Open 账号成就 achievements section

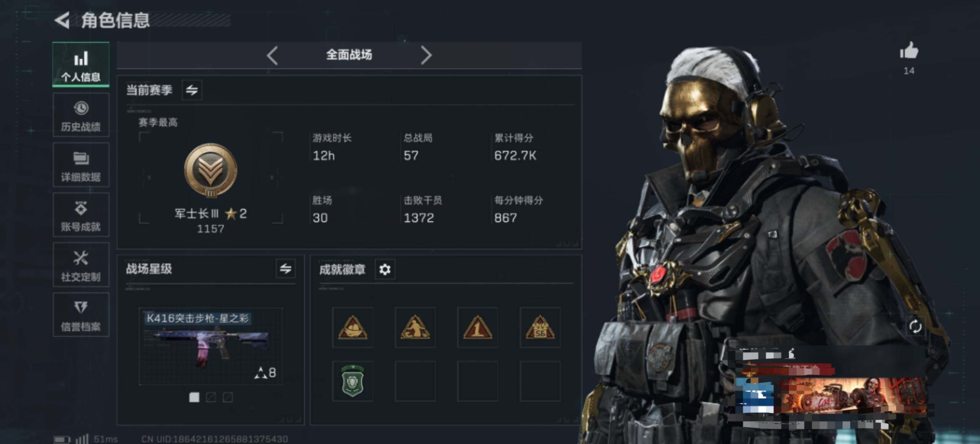(81, 215)
